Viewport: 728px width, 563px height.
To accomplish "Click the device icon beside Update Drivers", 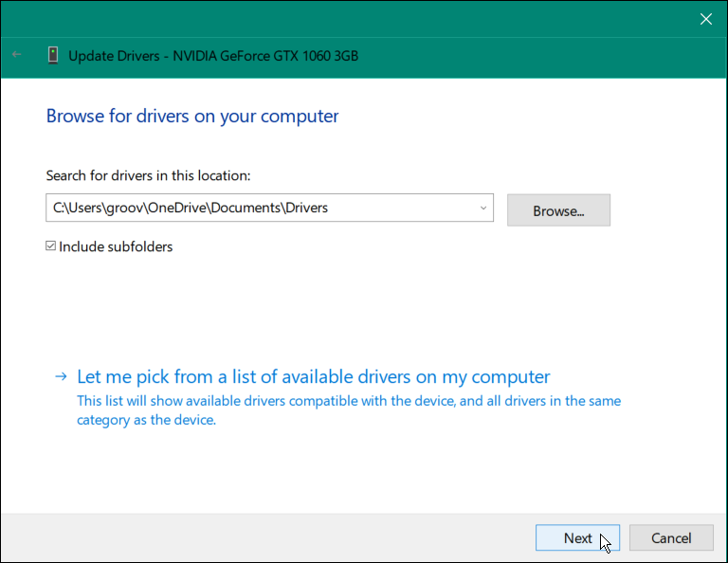I will click(x=53, y=55).
